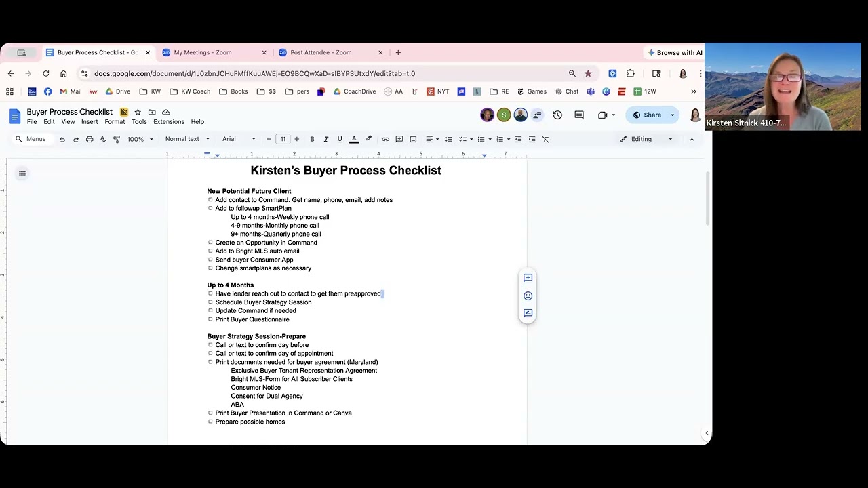Tick the 'Add to followup SmartPlan' checkbox
The height and width of the screenshot is (488, 868).
tap(210, 208)
